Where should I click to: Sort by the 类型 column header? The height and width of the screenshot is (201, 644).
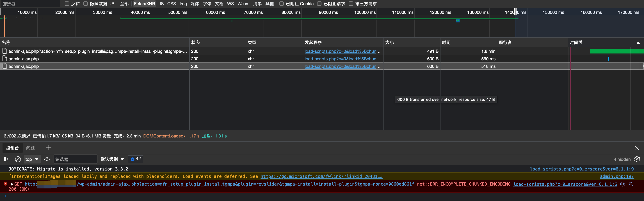[274, 43]
